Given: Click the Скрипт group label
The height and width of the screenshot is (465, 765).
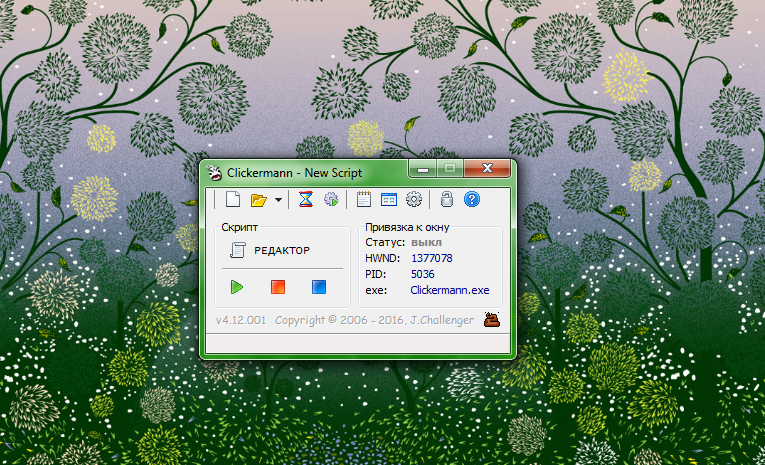Looking at the screenshot, I should 239,227.
